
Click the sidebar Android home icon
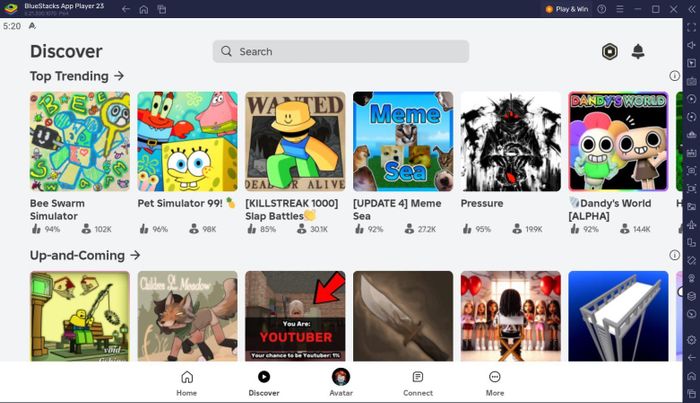(692, 376)
